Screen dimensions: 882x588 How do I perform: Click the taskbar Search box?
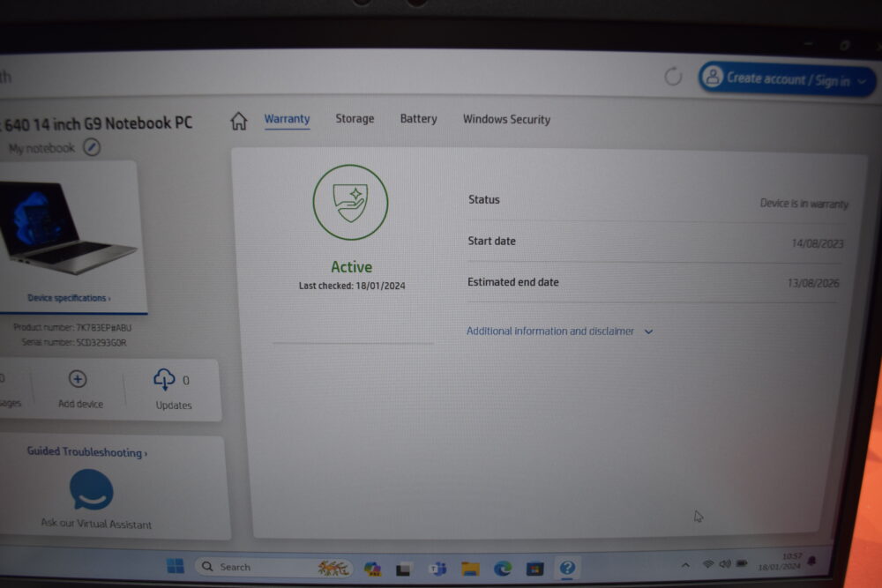pos(273,567)
